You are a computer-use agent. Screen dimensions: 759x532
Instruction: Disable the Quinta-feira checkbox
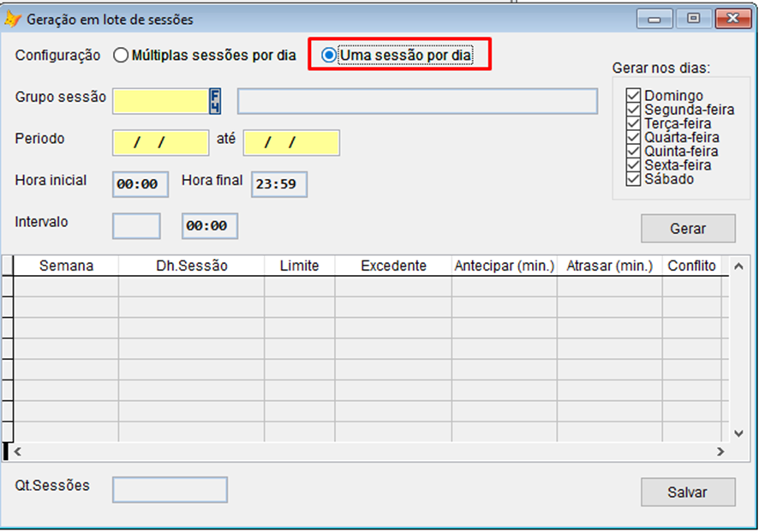pyautogui.click(x=633, y=151)
